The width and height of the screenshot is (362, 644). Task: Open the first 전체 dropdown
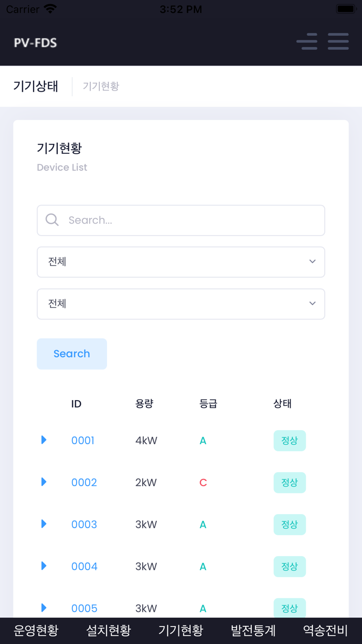[181, 262]
